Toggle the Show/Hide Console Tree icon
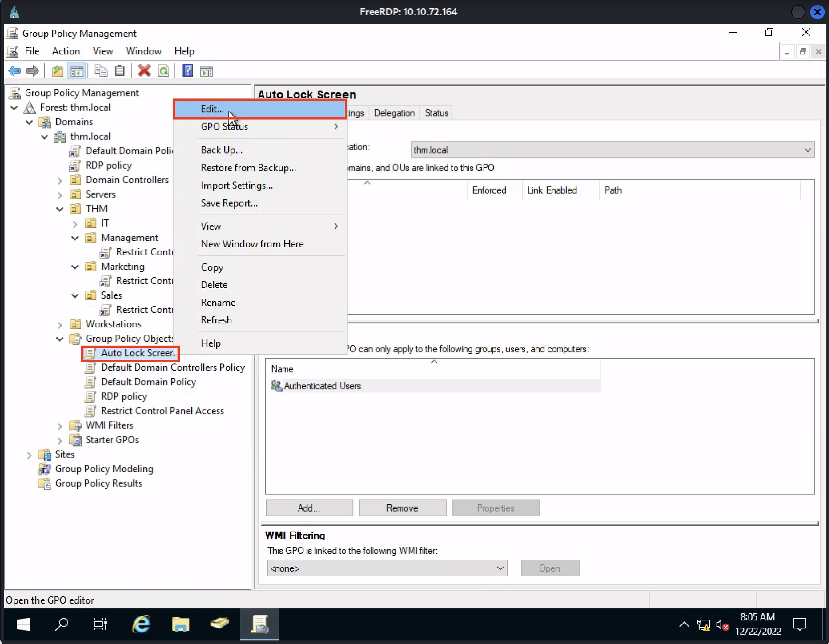This screenshot has width=829, height=644. click(77, 71)
